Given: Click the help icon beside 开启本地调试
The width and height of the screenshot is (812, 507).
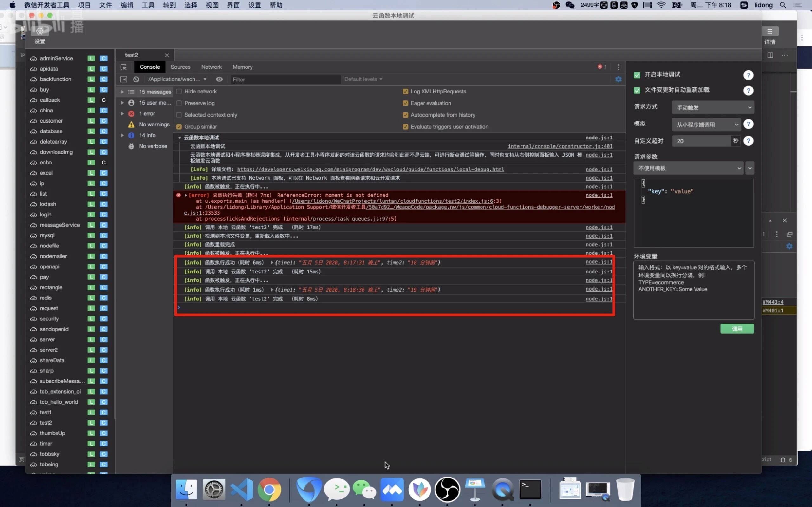Looking at the screenshot, I should click(x=748, y=75).
